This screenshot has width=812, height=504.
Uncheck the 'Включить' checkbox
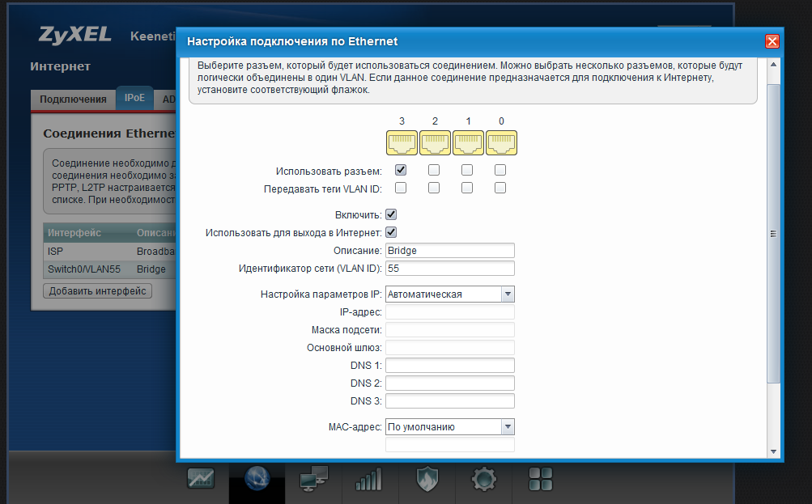tap(391, 215)
